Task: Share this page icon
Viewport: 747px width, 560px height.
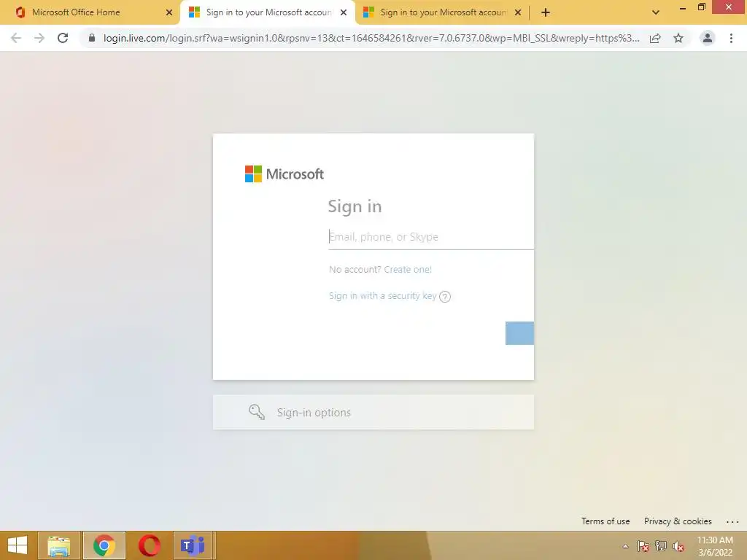Action: click(x=655, y=38)
